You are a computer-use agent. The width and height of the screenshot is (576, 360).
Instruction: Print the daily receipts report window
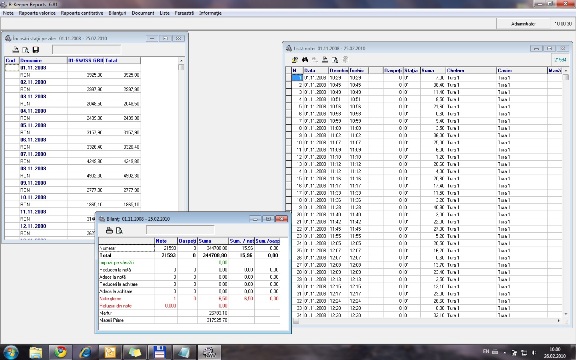16,50
